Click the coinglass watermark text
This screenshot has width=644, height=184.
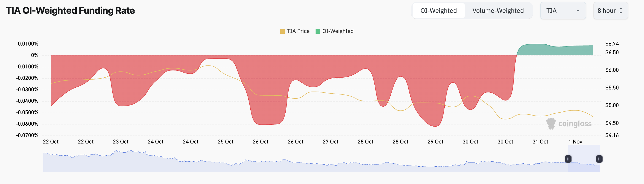coord(575,124)
